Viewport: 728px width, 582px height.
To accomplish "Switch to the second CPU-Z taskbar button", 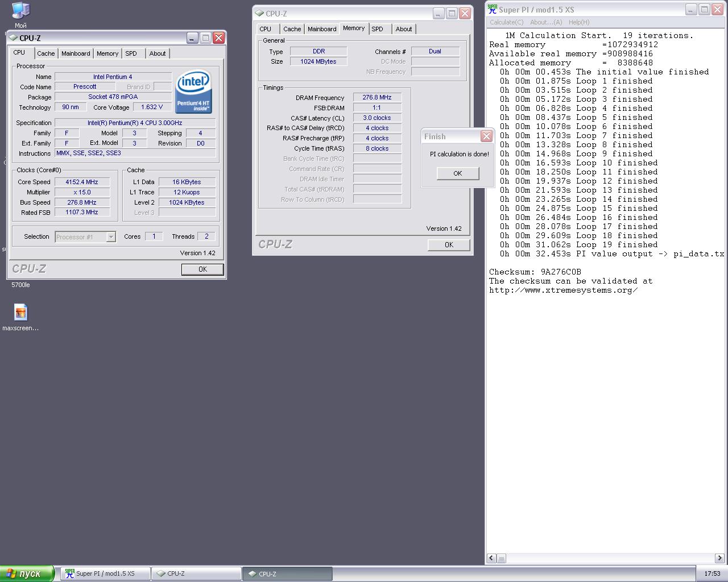I will [x=287, y=573].
